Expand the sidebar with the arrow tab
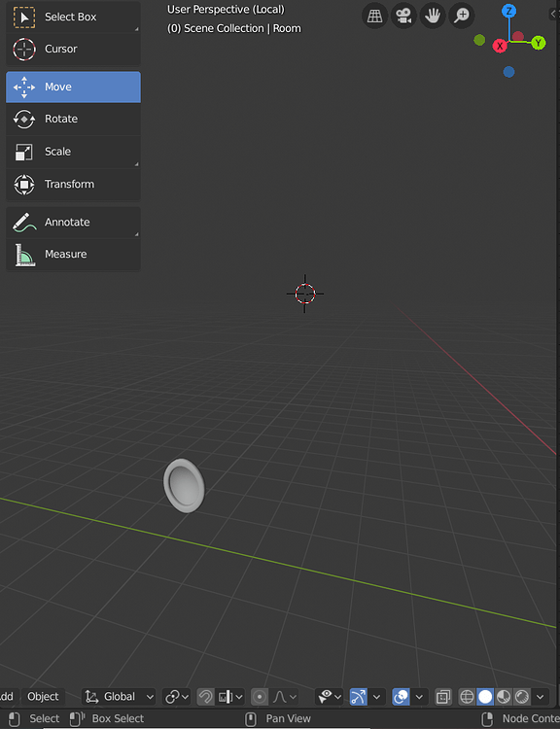The image size is (560, 729). tap(554, 14)
